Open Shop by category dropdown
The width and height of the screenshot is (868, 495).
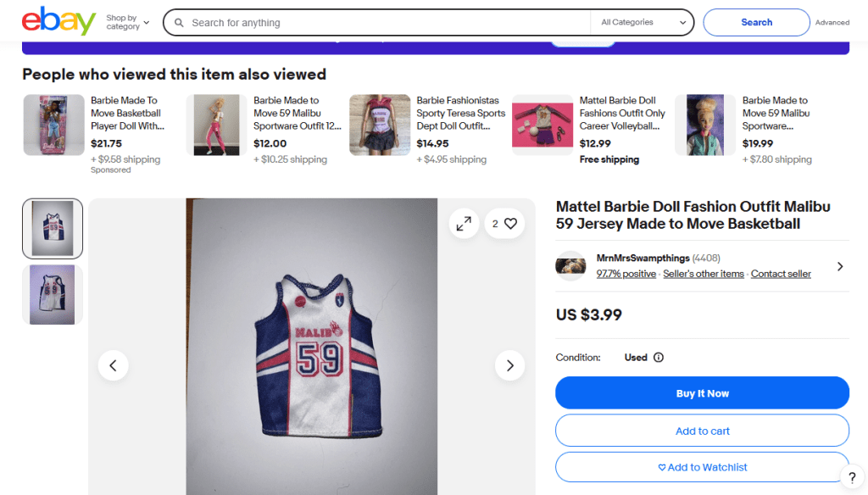(128, 22)
